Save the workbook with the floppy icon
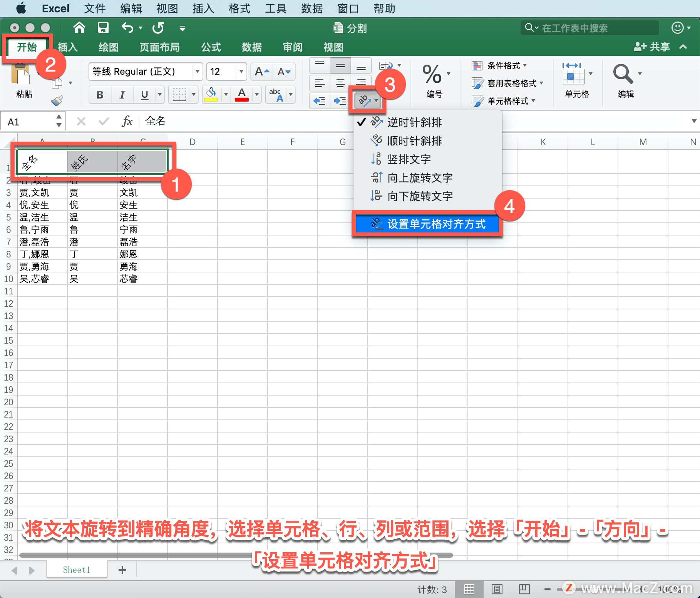The height and width of the screenshot is (598, 700). click(103, 28)
